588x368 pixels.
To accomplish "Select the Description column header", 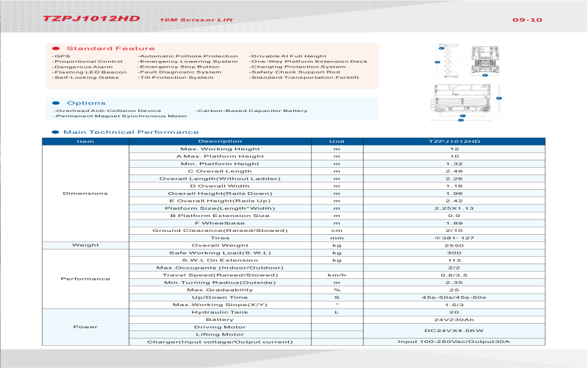I will point(219,141).
